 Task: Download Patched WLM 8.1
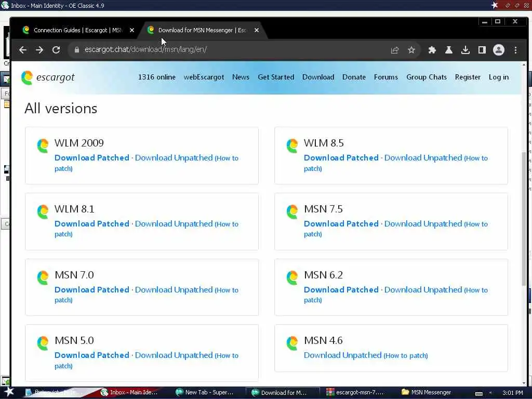click(92, 224)
